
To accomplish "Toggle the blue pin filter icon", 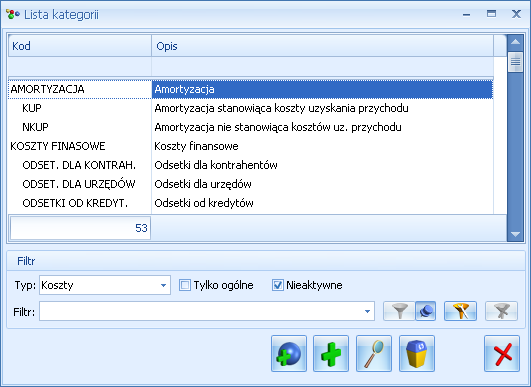I will click(426, 311).
